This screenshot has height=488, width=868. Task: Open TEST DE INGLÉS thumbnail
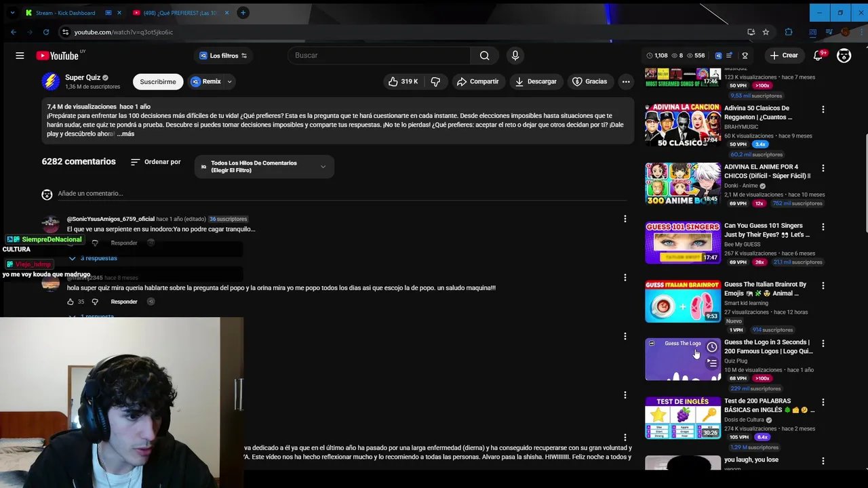click(x=683, y=418)
